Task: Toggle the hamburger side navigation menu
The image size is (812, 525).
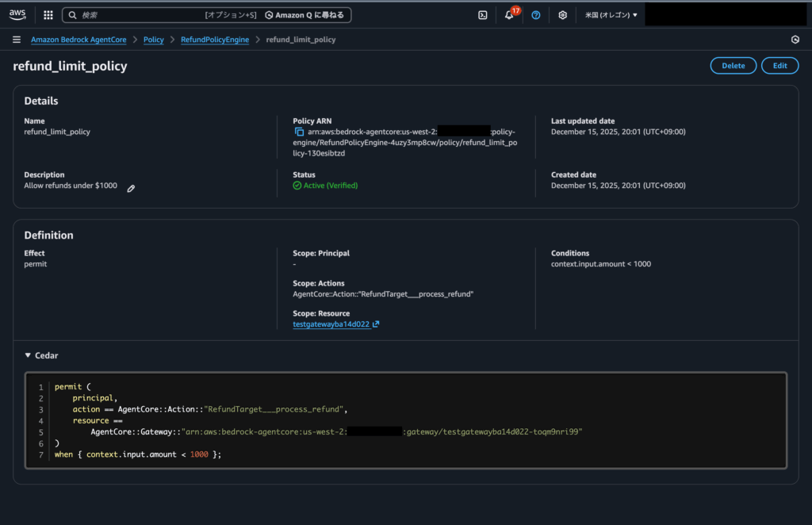Action: 17,40
